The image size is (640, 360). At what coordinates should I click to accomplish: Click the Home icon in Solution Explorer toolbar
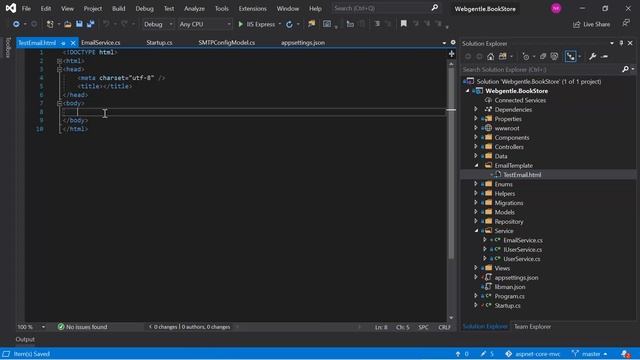point(491,57)
